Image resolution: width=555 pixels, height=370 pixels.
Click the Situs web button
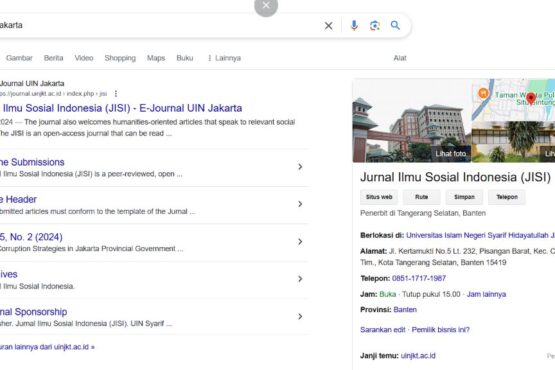tap(379, 197)
